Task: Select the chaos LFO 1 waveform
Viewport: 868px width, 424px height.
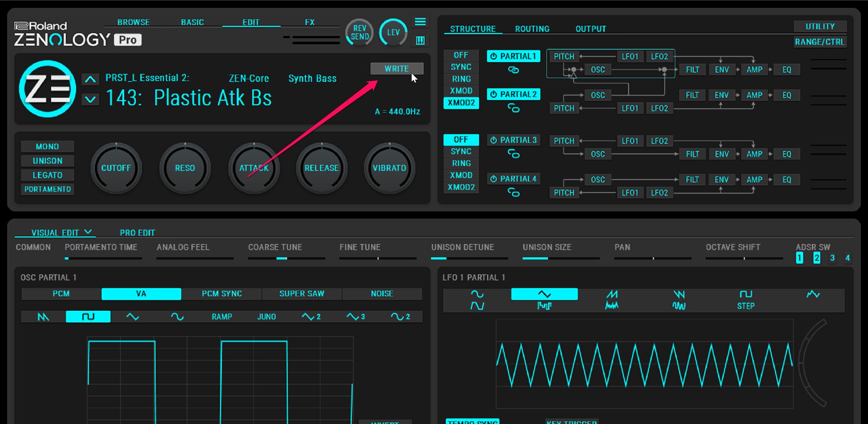Action: tap(612, 306)
